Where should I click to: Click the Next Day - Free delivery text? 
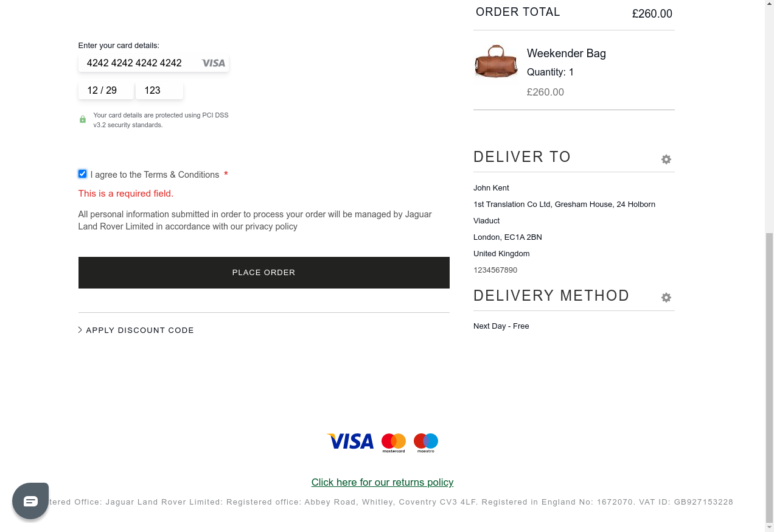coord(501,326)
